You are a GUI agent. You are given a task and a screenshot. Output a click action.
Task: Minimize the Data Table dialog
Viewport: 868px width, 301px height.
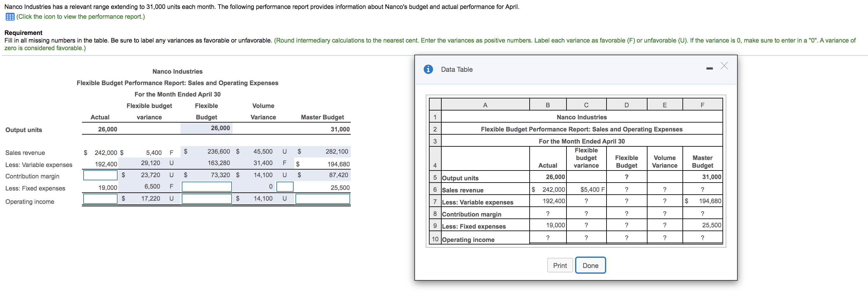(709, 69)
